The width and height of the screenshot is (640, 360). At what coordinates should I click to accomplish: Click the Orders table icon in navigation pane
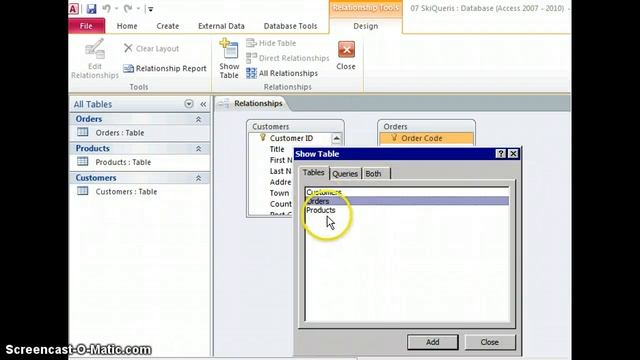click(83, 132)
